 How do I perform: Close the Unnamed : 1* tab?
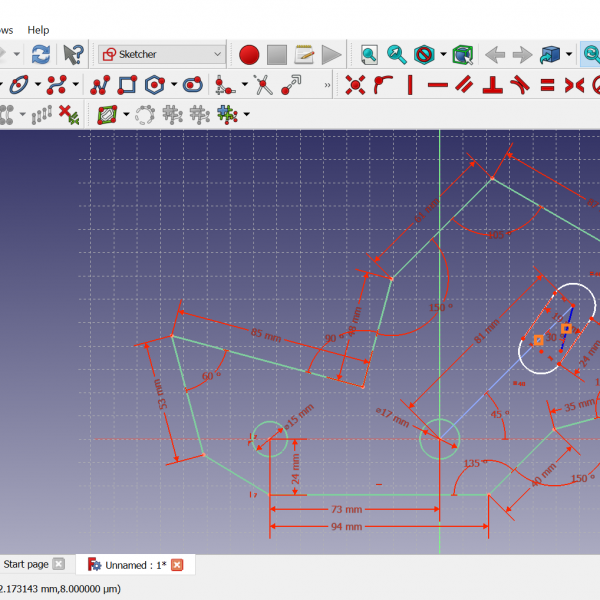coord(177,565)
